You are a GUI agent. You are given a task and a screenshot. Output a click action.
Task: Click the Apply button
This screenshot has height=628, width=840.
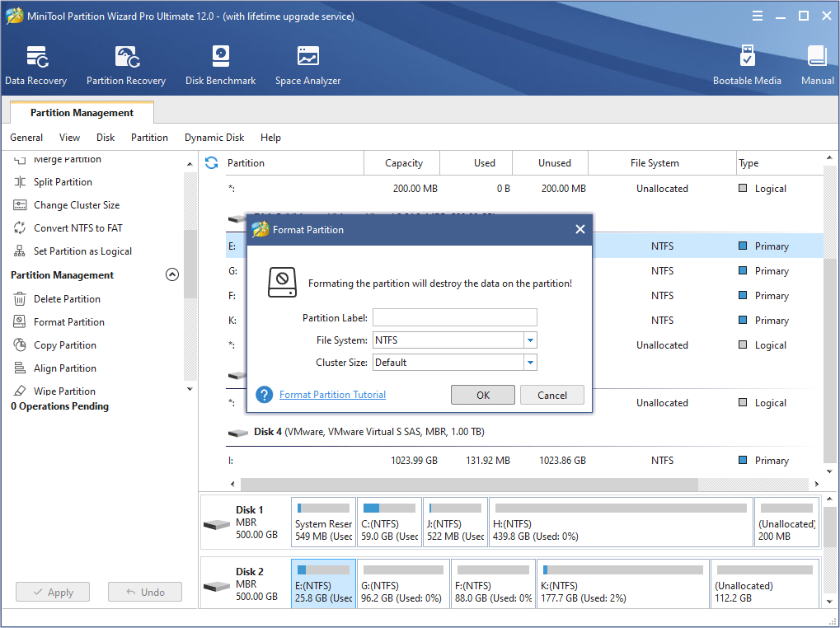(53, 592)
